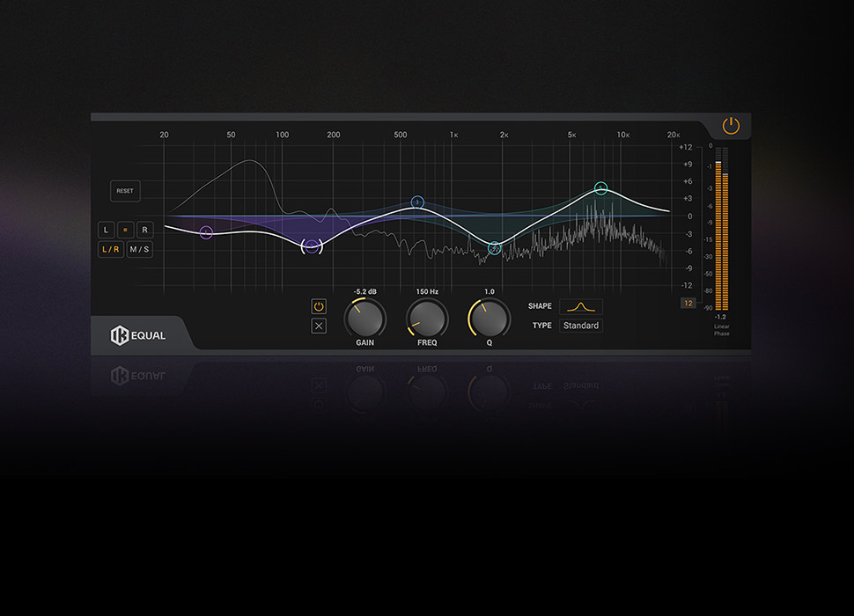
Task: Select the green band node near 7k
Action: [600, 188]
